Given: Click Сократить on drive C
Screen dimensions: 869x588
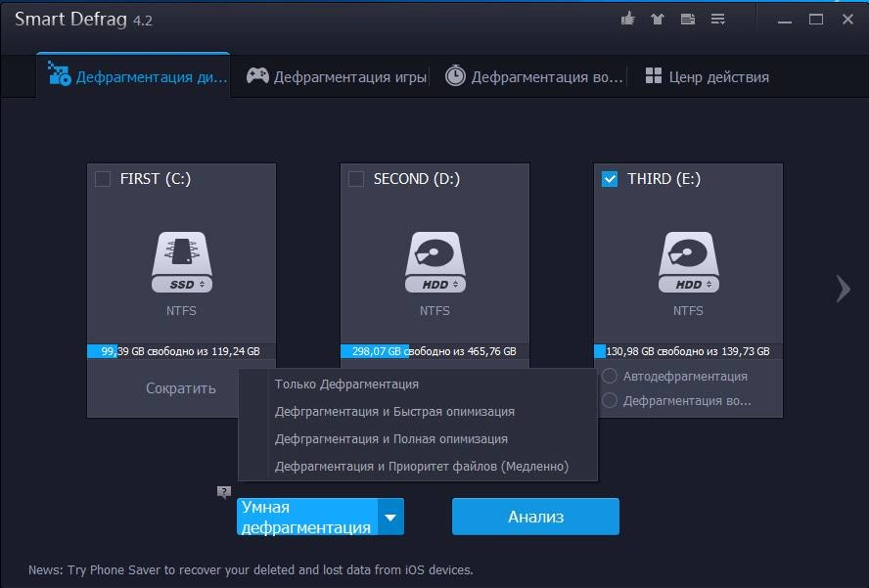Looking at the screenshot, I should (181, 388).
